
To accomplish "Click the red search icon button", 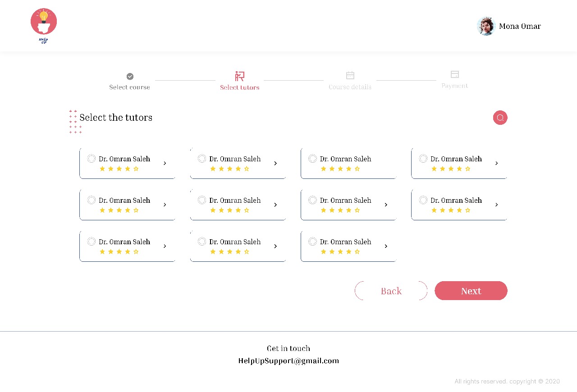I will coord(500,118).
